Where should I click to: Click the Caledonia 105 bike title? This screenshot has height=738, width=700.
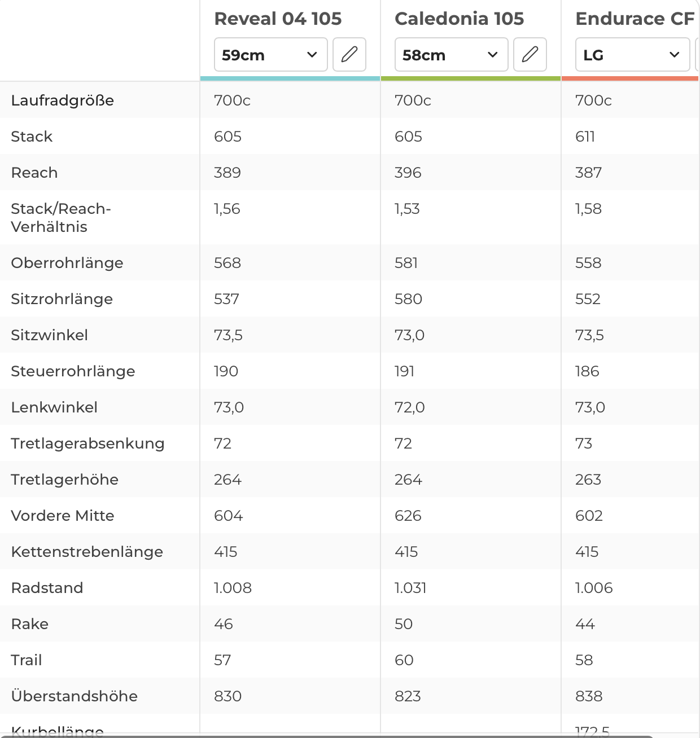click(459, 19)
